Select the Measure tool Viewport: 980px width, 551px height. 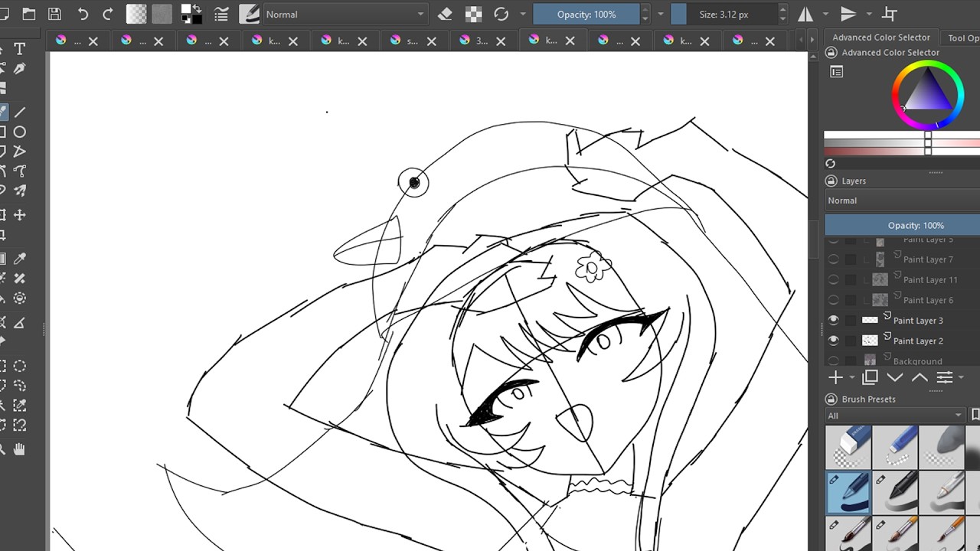20,323
